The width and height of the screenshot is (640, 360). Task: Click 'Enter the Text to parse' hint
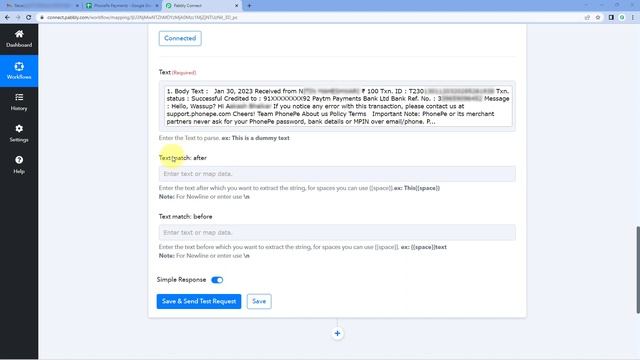224,138
